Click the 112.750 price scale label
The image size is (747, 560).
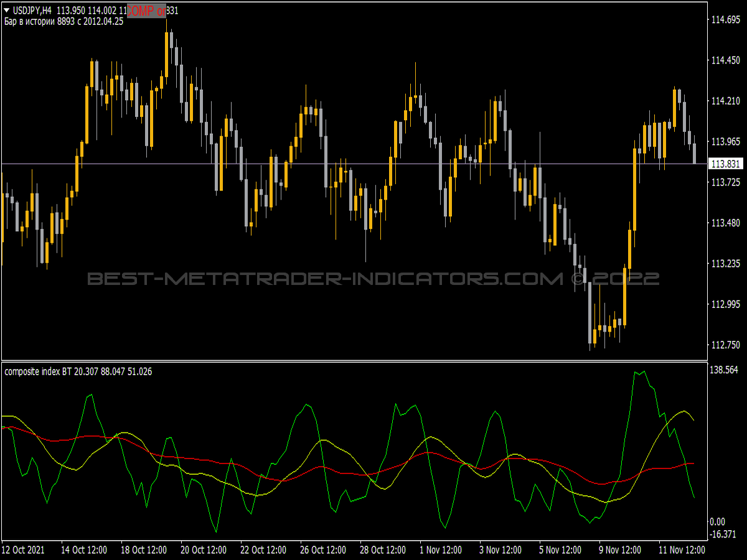(x=725, y=345)
